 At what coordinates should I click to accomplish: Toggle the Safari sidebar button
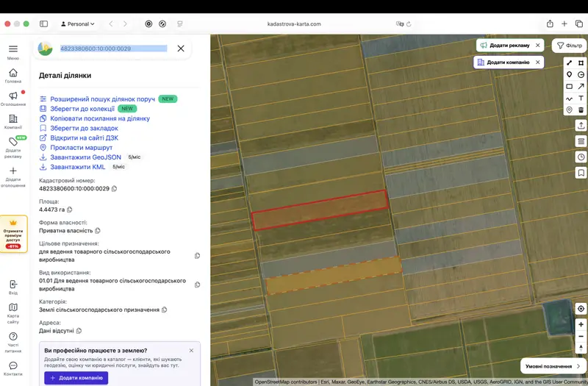44,24
